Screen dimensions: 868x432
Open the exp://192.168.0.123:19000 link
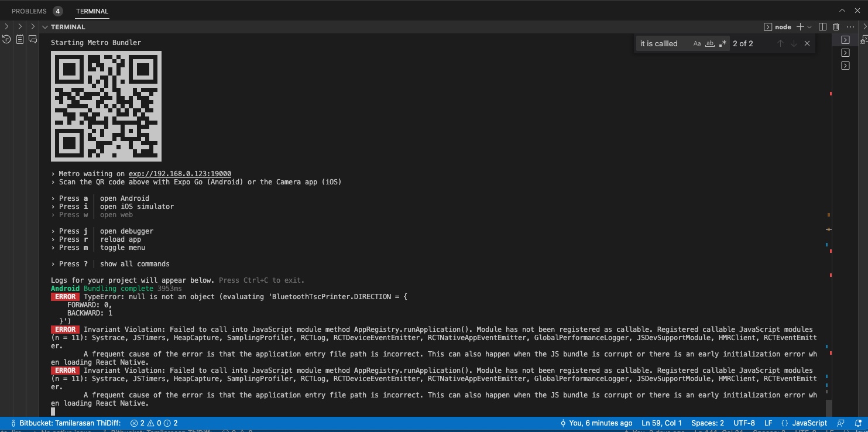(180, 174)
